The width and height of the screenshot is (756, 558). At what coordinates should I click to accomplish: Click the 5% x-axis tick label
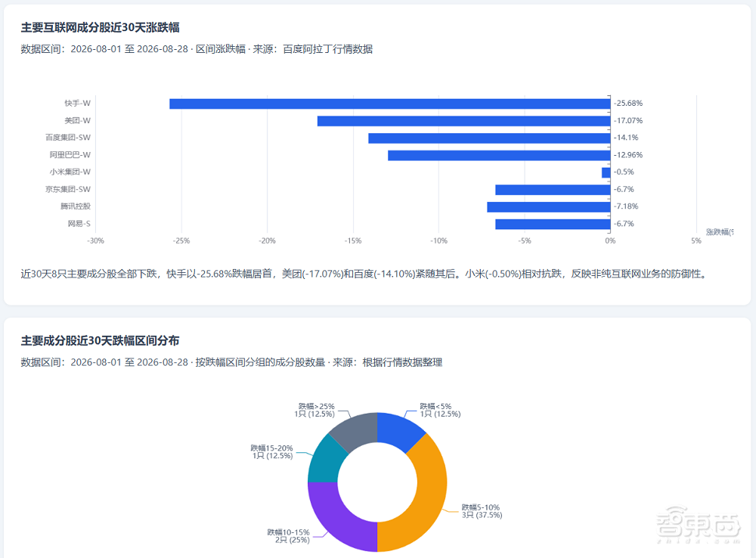click(x=696, y=240)
